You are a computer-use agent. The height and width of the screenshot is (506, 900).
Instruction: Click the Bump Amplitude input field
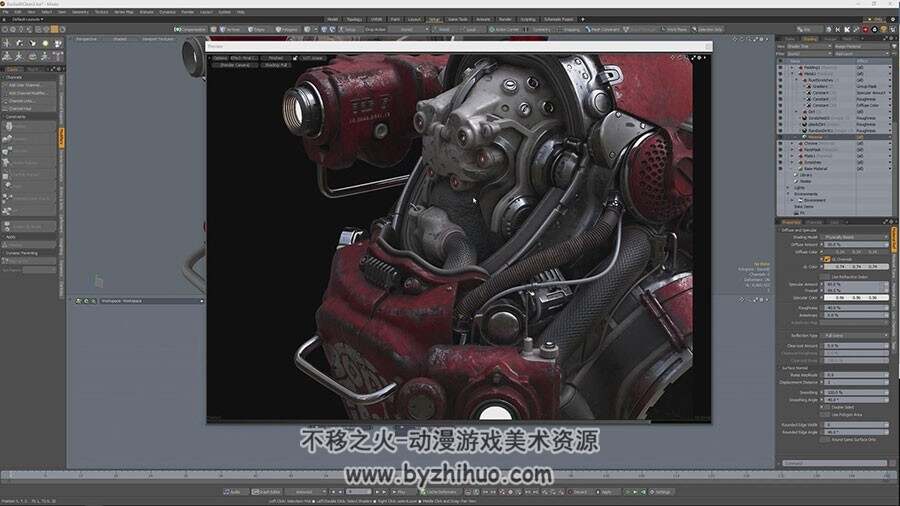856,375
